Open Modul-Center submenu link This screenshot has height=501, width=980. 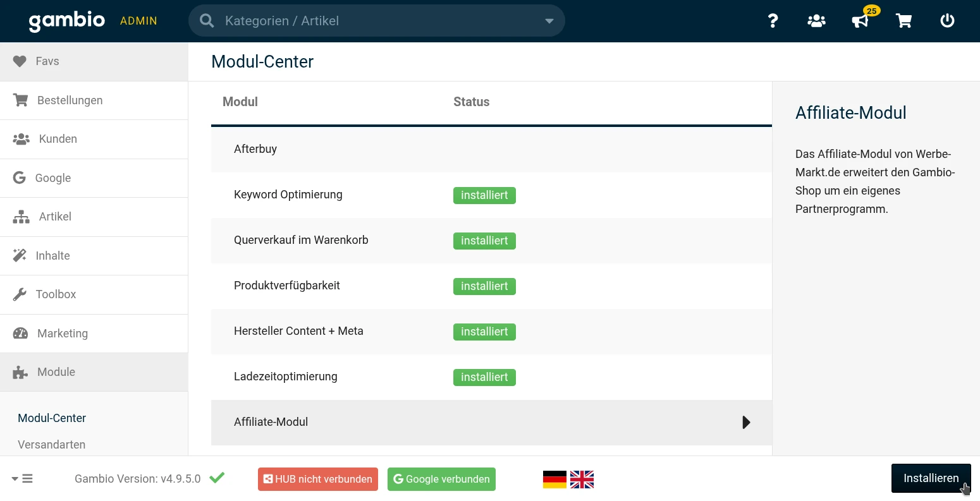[x=52, y=418]
